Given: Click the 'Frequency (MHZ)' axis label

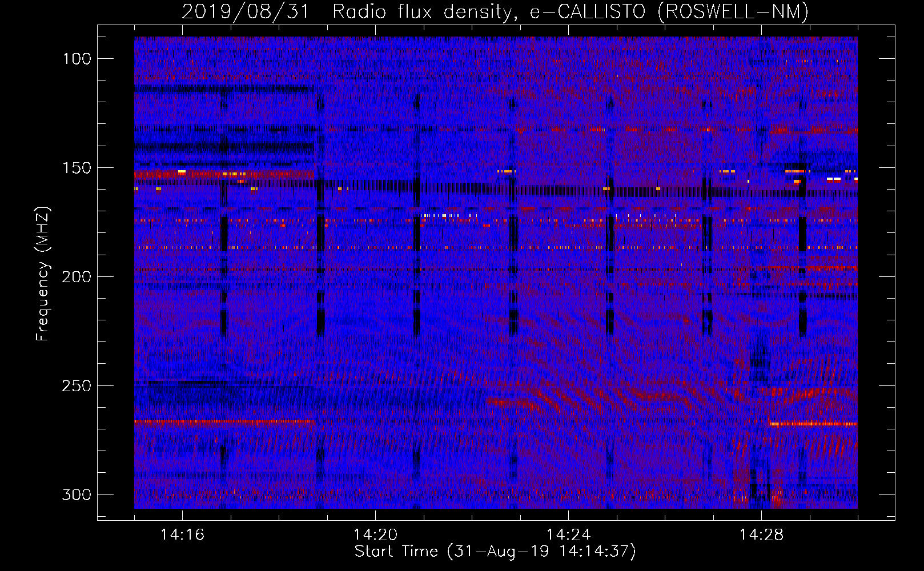Looking at the screenshot, I should click(x=43, y=274).
